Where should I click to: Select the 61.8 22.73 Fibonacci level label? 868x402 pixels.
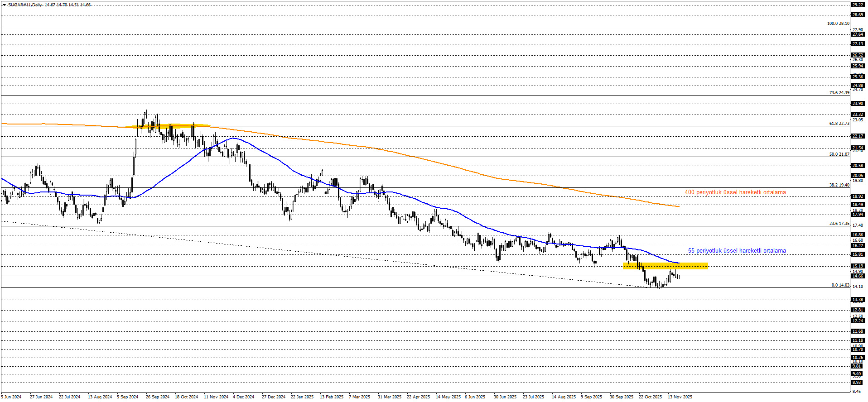(x=839, y=124)
